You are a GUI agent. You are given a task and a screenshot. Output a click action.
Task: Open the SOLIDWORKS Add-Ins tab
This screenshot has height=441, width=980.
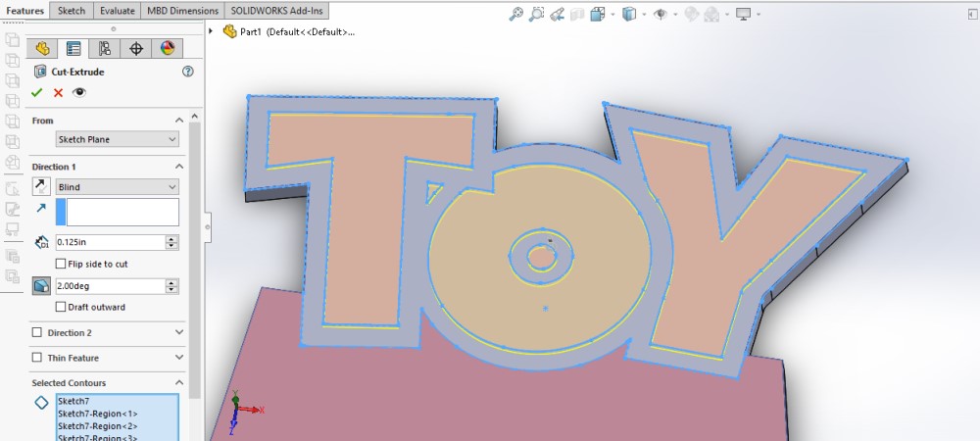pos(276,11)
